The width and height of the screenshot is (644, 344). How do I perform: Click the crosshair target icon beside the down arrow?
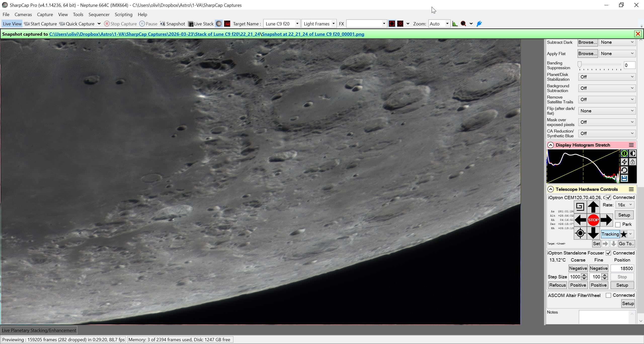click(x=580, y=233)
